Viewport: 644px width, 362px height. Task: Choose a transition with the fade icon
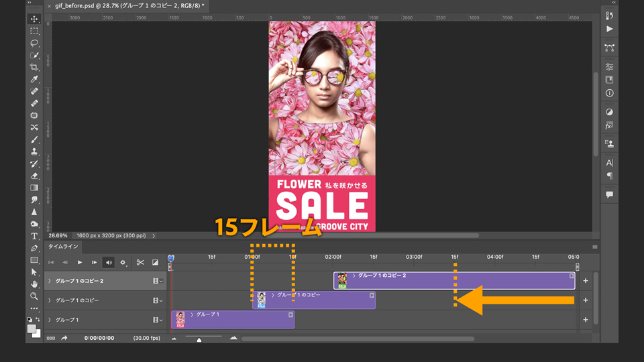click(155, 262)
